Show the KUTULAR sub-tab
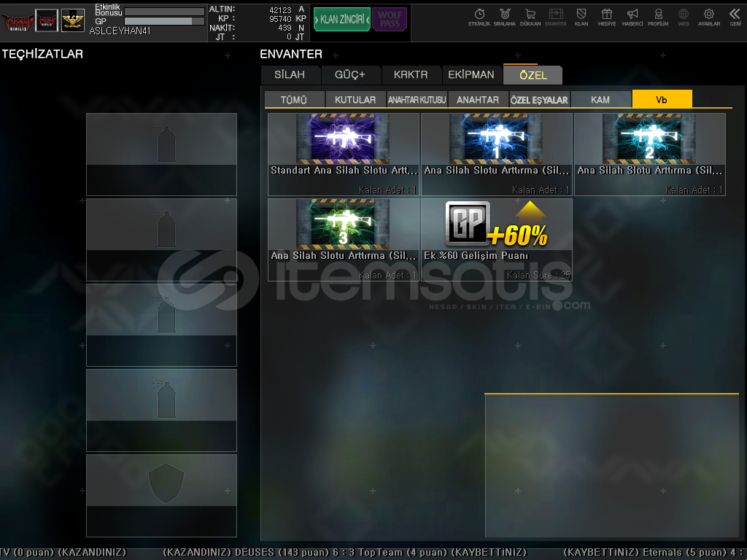The height and width of the screenshot is (560, 747). [x=355, y=99]
